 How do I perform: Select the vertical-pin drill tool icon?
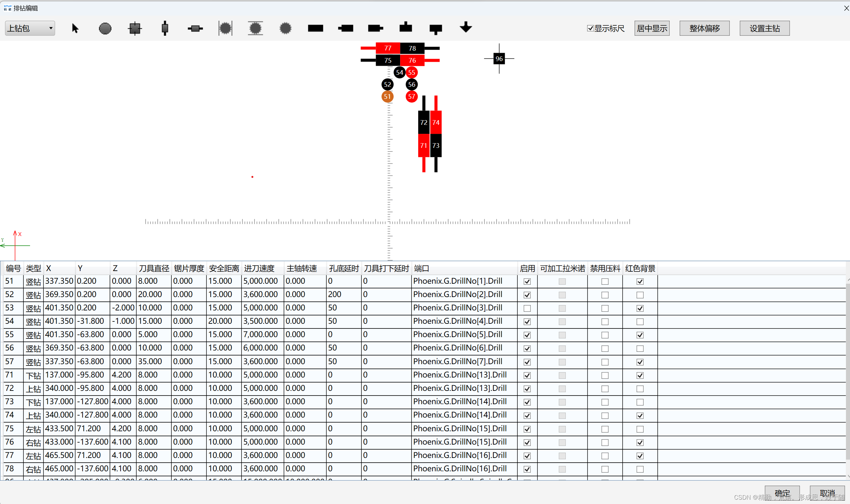coord(165,28)
